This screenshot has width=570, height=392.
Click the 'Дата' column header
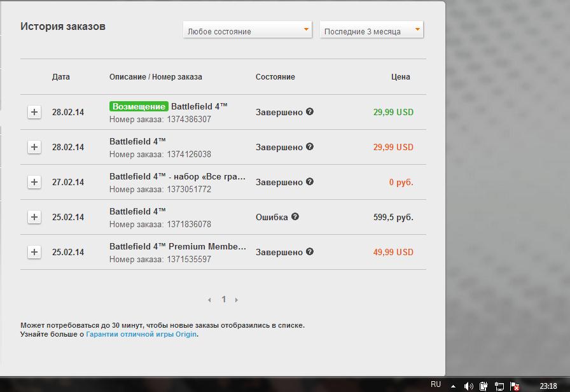click(x=60, y=77)
